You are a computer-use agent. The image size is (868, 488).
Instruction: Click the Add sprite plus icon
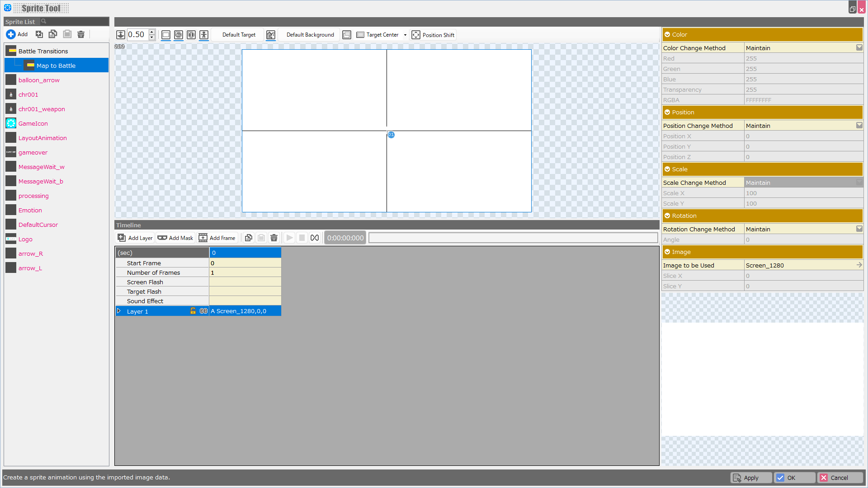click(11, 34)
